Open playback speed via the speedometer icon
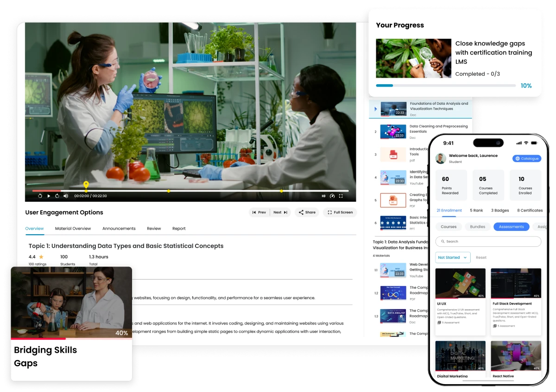 (x=332, y=196)
